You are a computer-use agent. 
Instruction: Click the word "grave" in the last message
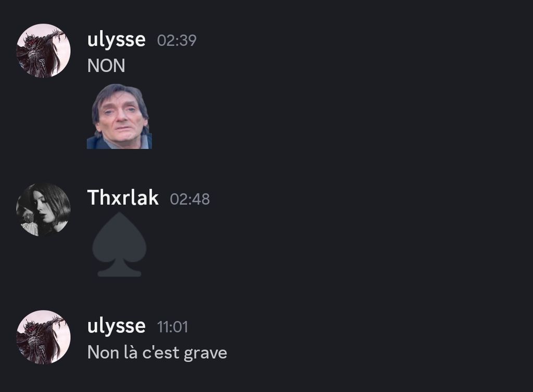click(205, 354)
